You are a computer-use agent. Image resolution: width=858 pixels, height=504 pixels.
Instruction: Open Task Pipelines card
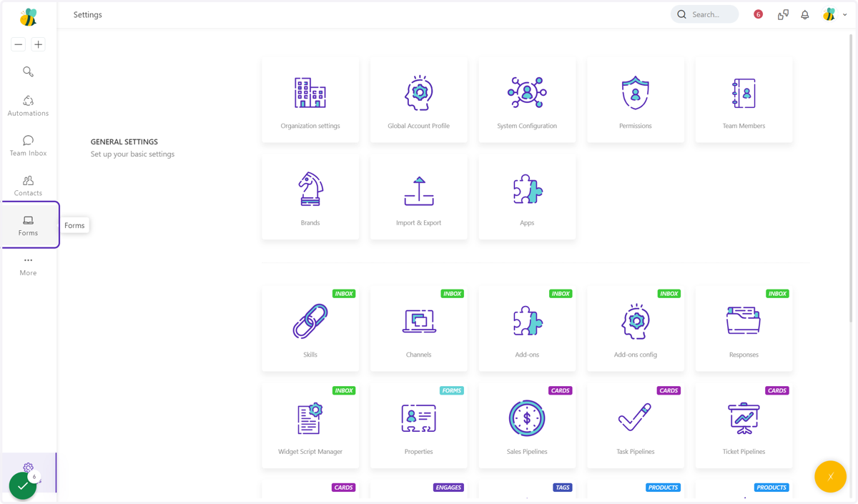(636, 425)
